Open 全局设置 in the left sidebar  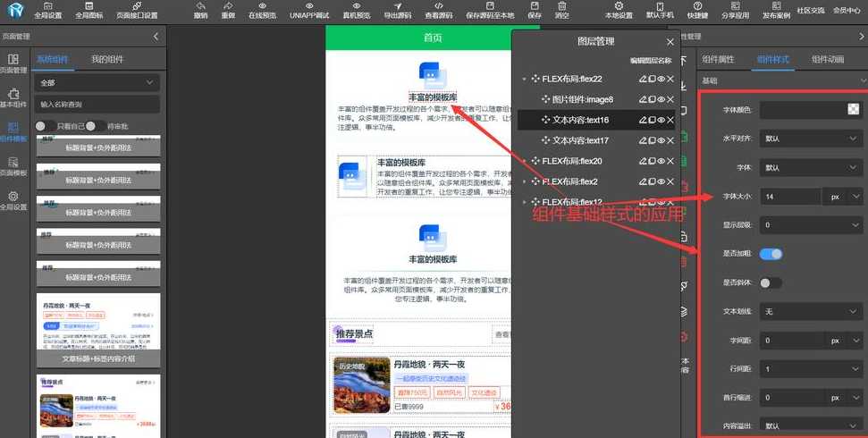pos(13,200)
